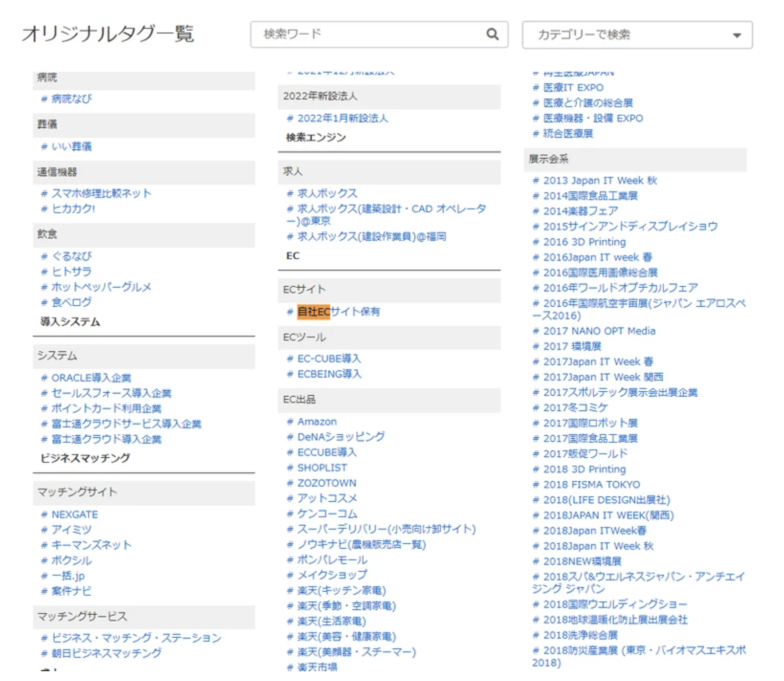Click the 医療IT EXPO tag

pyautogui.click(x=573, y=88)
